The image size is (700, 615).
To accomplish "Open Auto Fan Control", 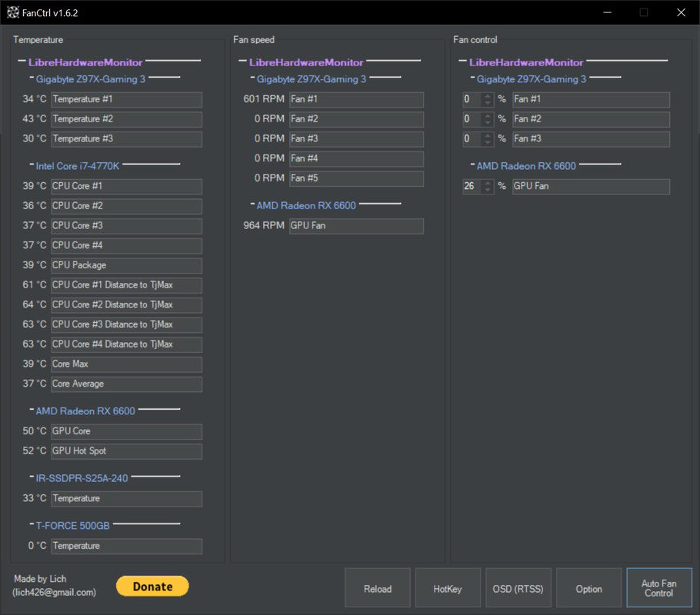I will [659, 588].
